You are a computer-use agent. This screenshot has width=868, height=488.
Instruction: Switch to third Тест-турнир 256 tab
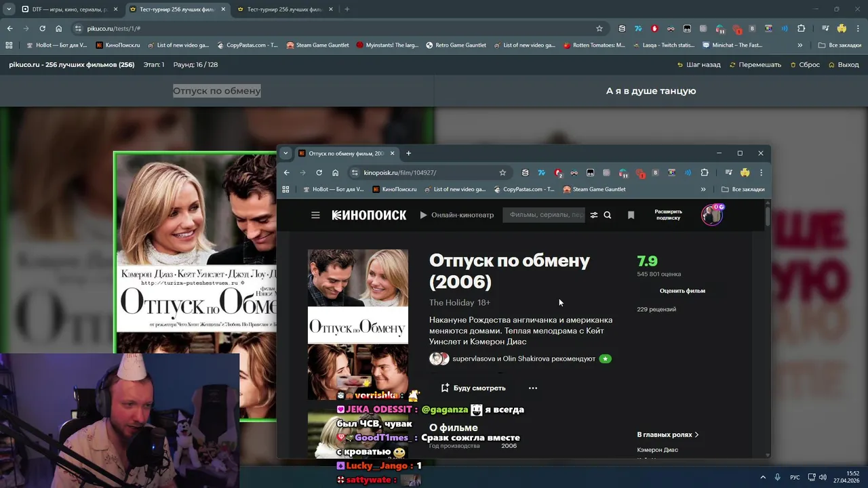tap(284, 9)
